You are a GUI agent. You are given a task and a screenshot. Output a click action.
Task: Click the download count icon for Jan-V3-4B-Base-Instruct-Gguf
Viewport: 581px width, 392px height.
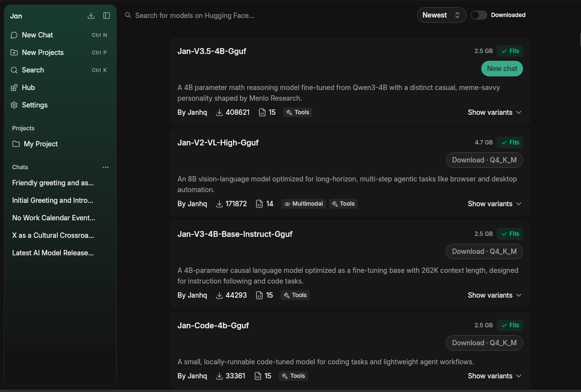coord(219,295)
